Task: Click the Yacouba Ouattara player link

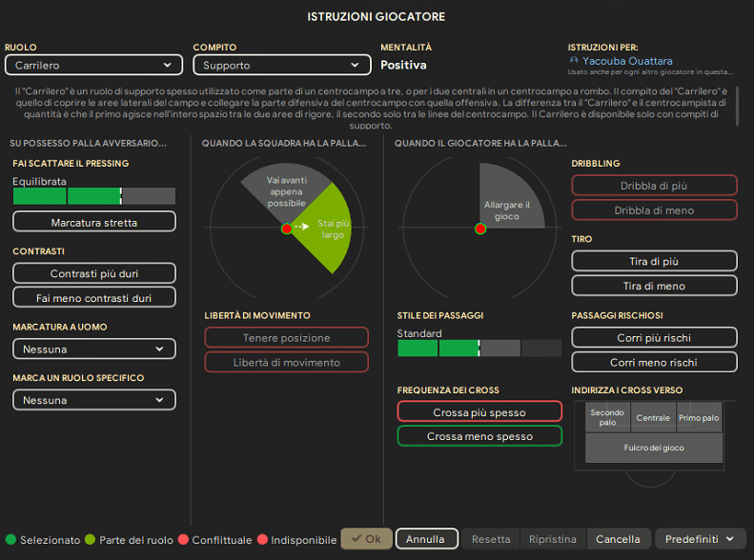Action: click(x=627, y=61)
